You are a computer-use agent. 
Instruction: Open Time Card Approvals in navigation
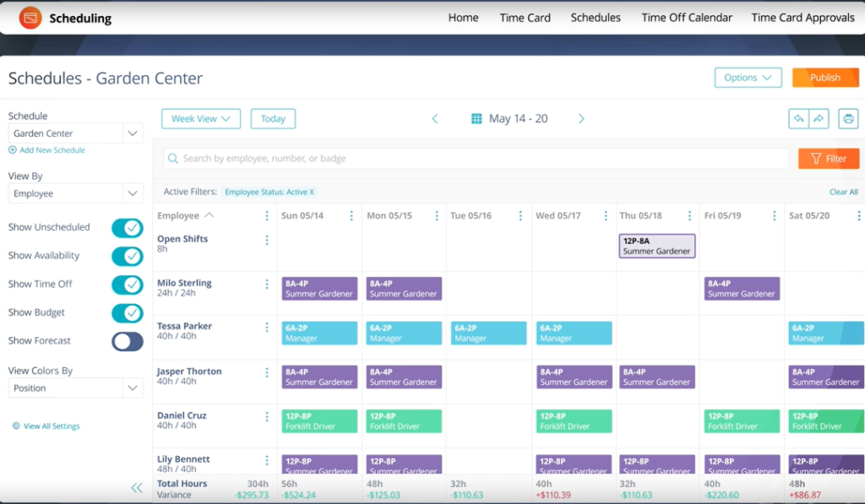[x=802, y=18]
